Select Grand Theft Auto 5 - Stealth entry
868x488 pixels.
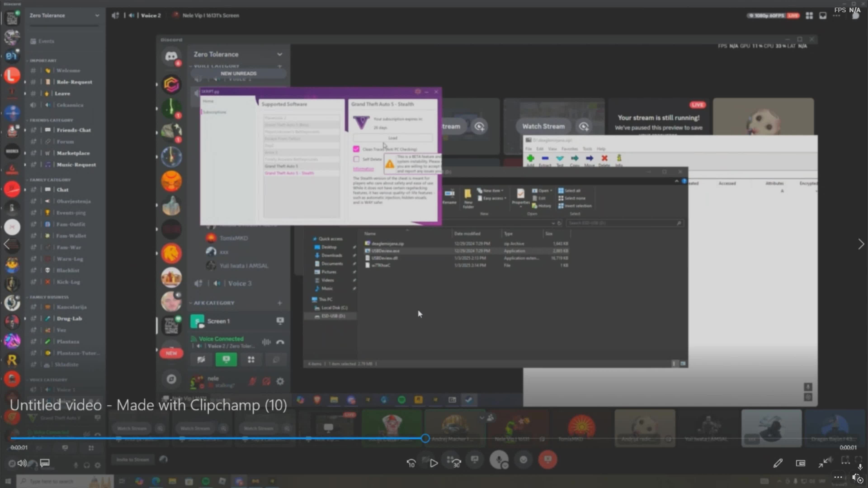[289, 173]
